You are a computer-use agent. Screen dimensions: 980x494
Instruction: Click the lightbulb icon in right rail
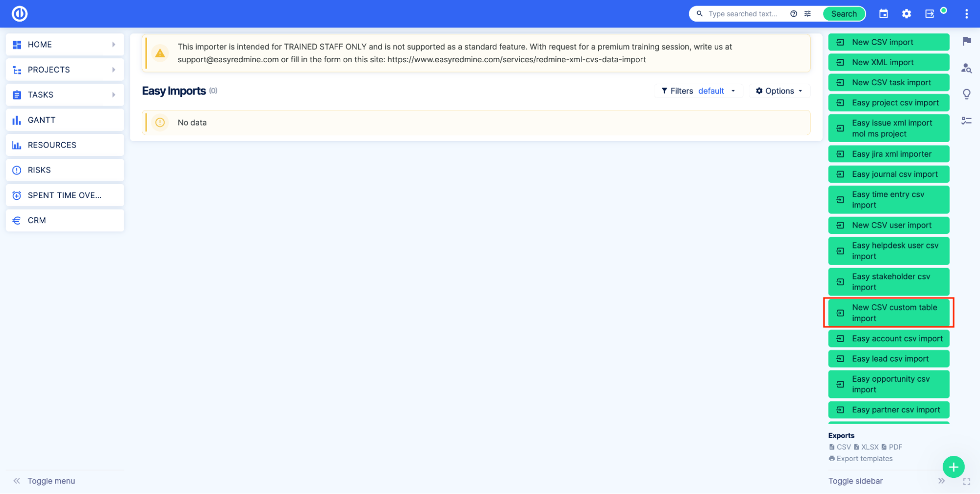966,94
